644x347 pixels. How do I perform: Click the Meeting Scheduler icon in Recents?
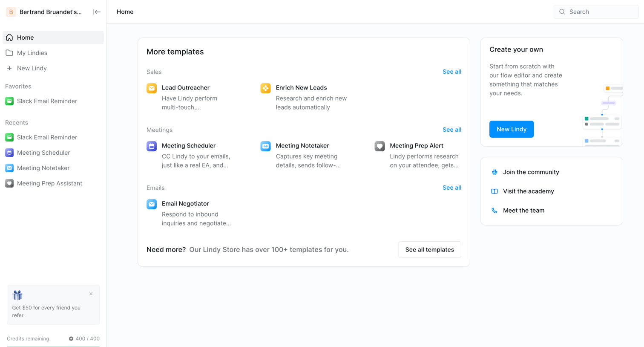[9, 153]
